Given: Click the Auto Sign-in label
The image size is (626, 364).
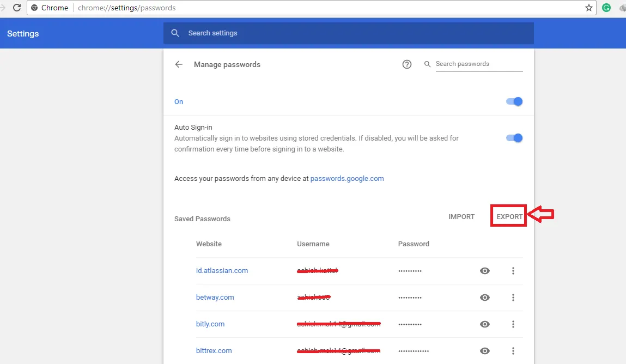Looking at the screenshot, I should point(193,128).
